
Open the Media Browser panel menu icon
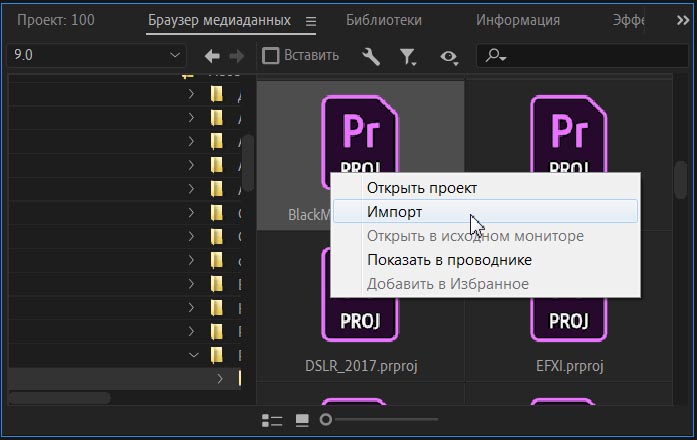pyautogui.click(x=311, y=21)
